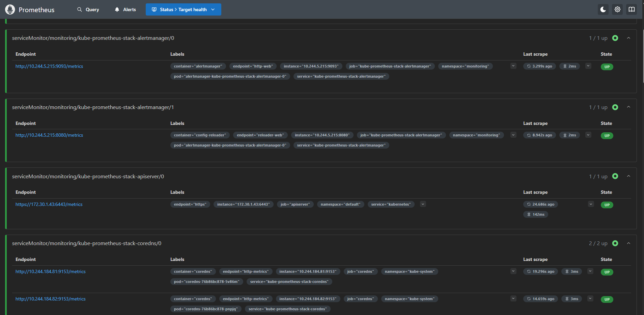Image resolution: width=644 pixels, height=315 pixels.
Task: Expand labels chevron after service="kubernetes"
Action: pos(423,204)
